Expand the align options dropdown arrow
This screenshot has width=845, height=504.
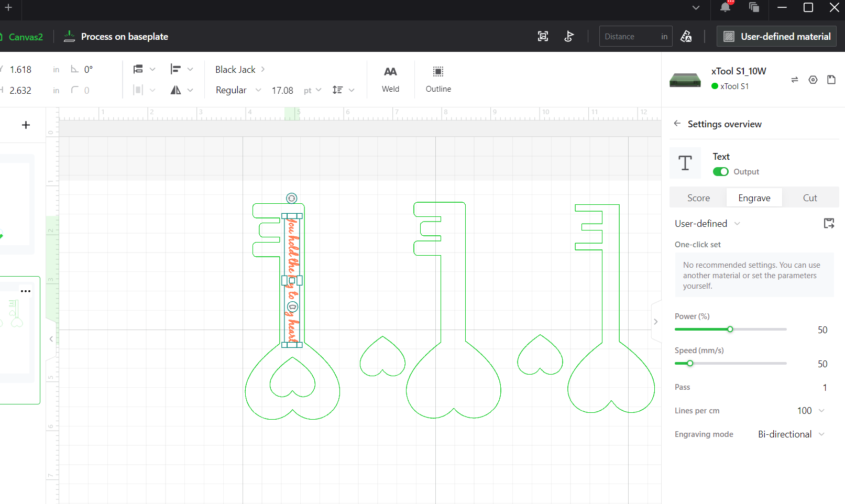coord(190,69)
